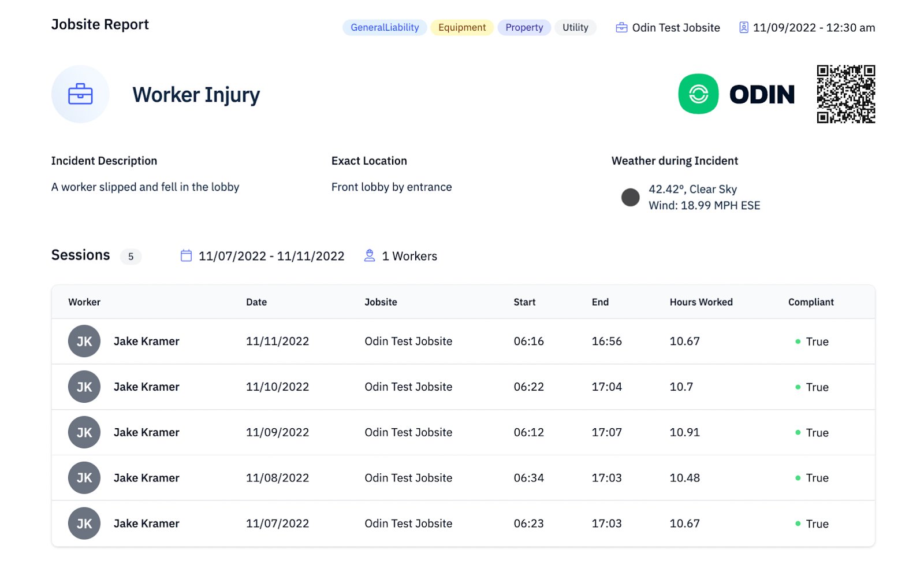The width and height of the screenshot is (924, 564).
Task: Click the weather condition circle icon
Action: coord(630,197)
